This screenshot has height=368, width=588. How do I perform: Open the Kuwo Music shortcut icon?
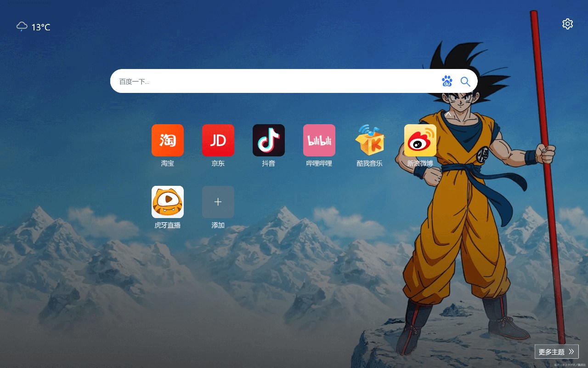tap(370, 140)
